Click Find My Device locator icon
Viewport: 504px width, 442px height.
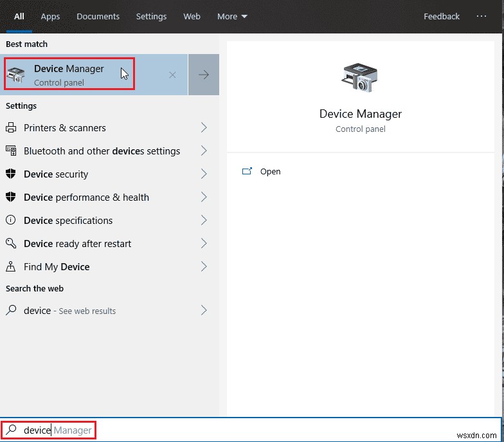10,266
